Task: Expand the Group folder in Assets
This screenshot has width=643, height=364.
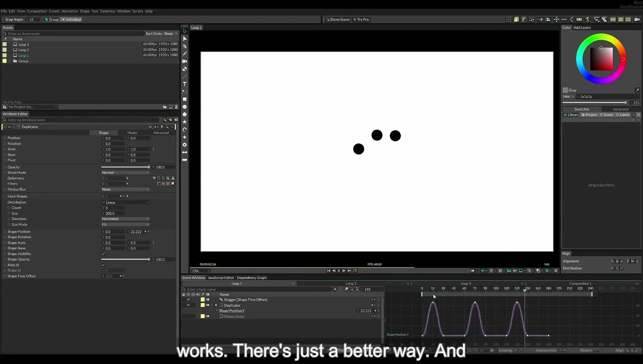Action: 10,61
